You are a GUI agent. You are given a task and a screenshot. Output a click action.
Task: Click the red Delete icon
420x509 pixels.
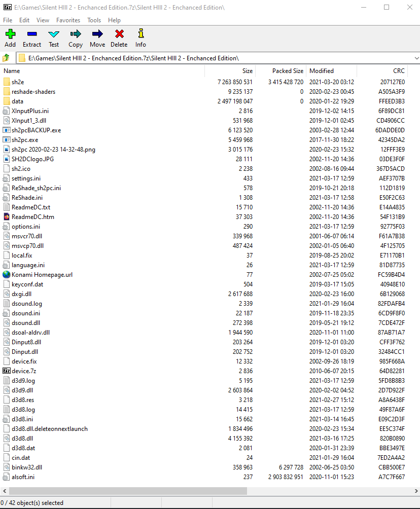pos(119,34)
